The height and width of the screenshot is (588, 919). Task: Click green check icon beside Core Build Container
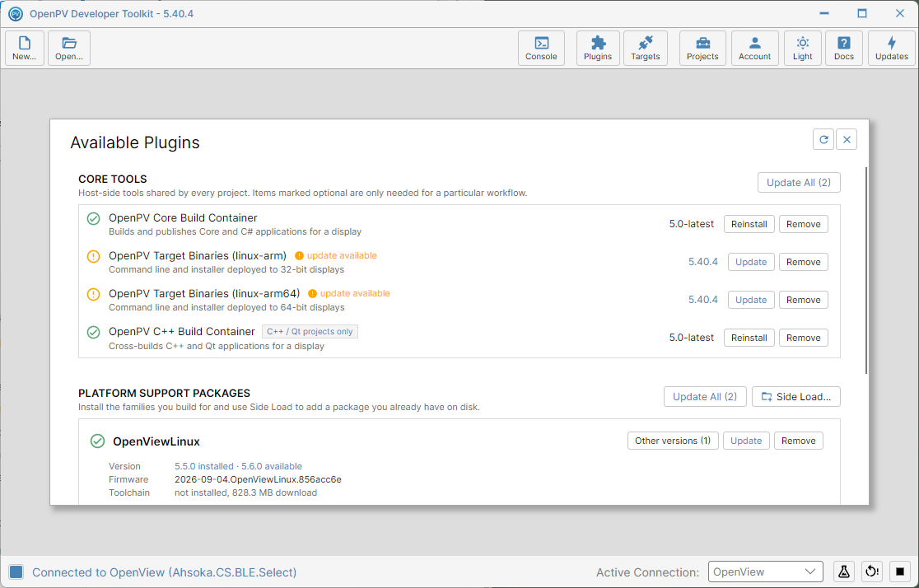click(93, 219)
